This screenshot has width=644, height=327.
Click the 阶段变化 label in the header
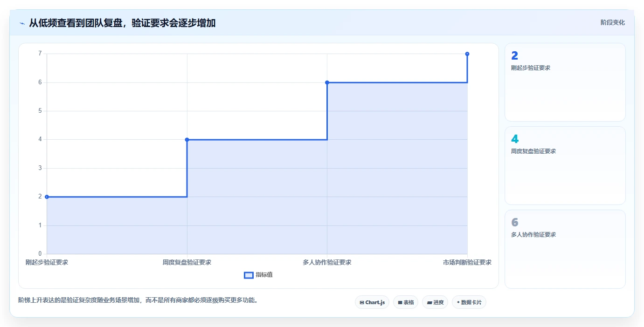pyautogui.click(x=612, y=22)
